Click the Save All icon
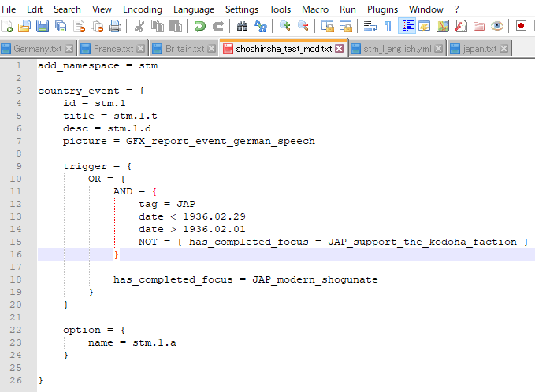Viewport: 535px width, 392px height. (61, 26)
